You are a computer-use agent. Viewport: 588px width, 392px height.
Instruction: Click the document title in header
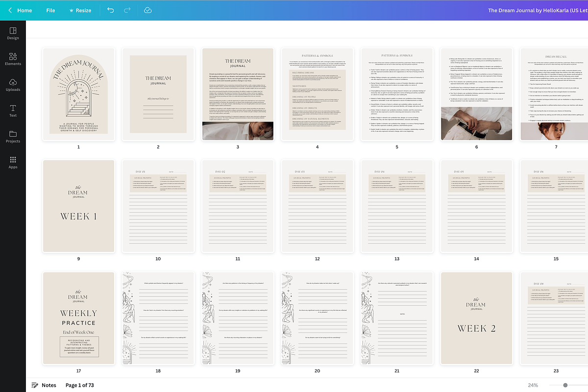(538, 10)
